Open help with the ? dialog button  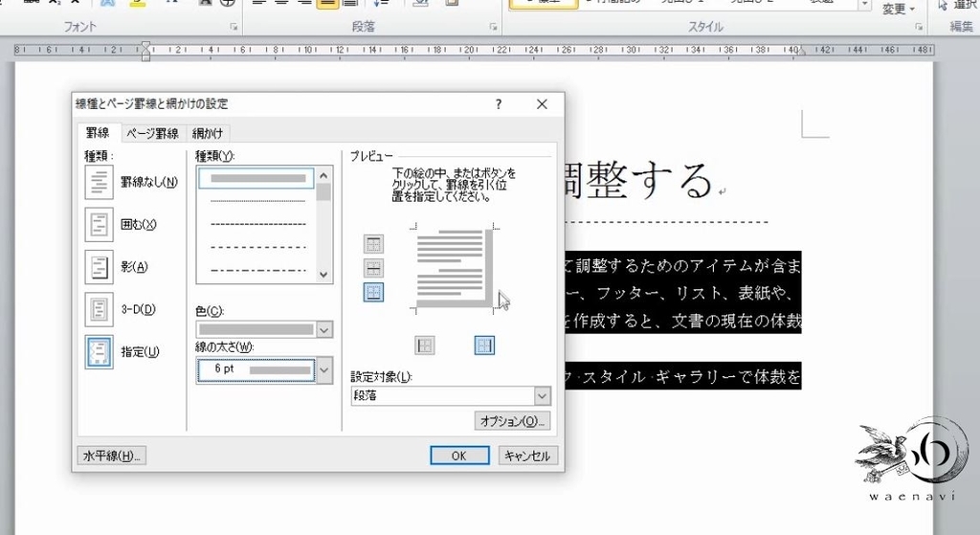click(x=498, y=104)
